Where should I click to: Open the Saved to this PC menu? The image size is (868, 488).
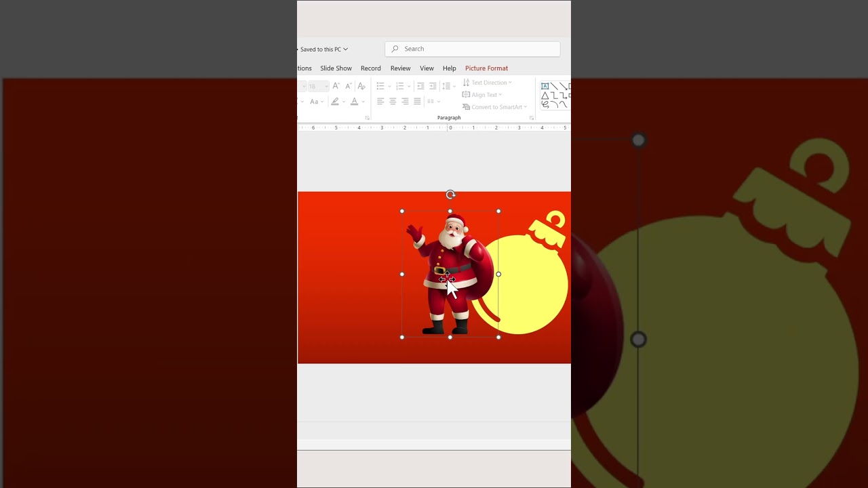(323, 49)
